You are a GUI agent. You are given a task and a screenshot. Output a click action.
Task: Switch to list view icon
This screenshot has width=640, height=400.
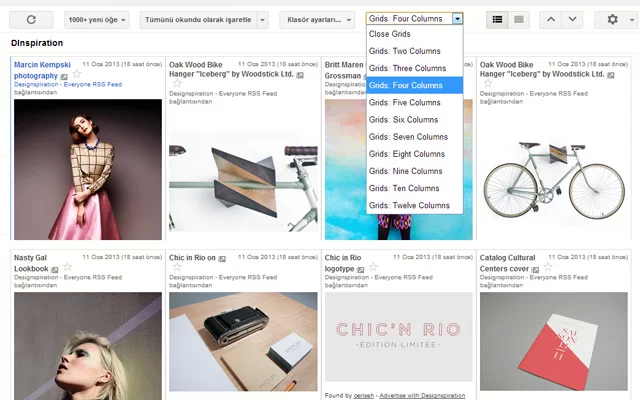coord(519,19)
